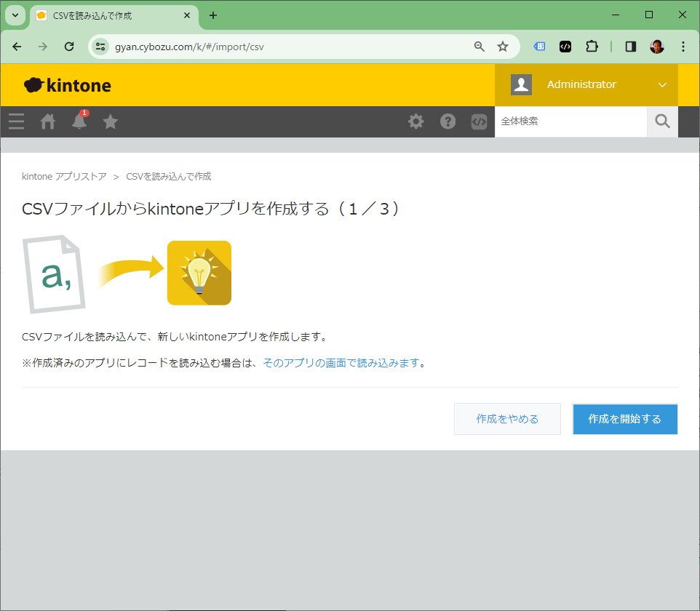This screenshot has width=700, height=611.
Task: Click the 全体検索 search field
Action: coord(570,121)
